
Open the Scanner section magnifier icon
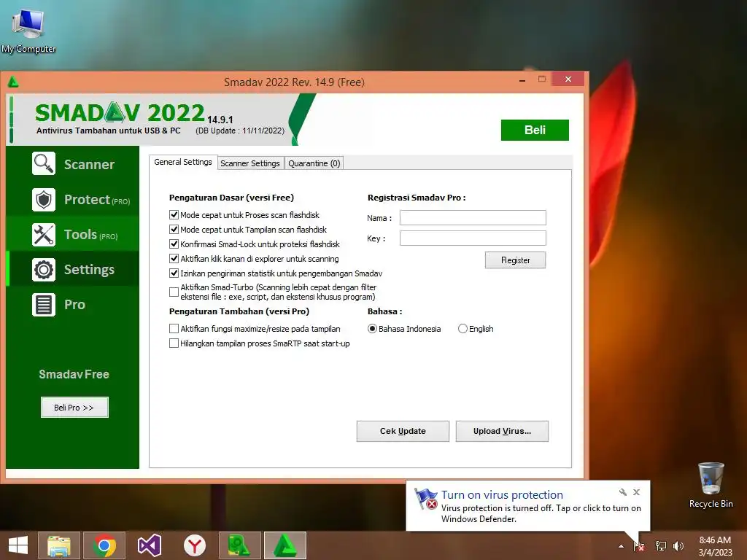[44, 164]
